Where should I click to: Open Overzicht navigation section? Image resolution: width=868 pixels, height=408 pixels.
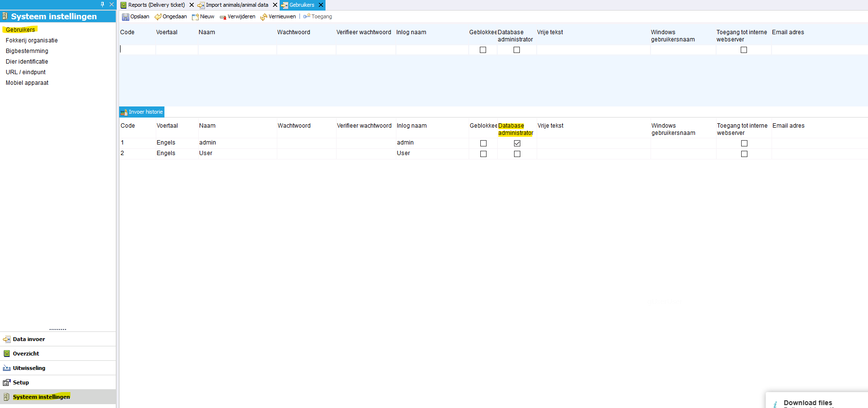pyautogui.click(x=58, y=354)
